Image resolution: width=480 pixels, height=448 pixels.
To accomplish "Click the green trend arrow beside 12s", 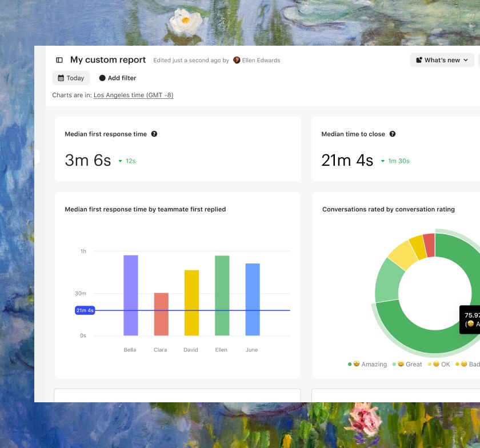I will point(120,161).
